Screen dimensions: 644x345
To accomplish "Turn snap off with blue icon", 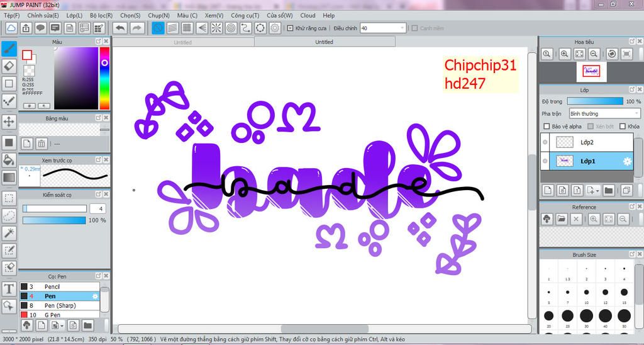I will (158, 28).
